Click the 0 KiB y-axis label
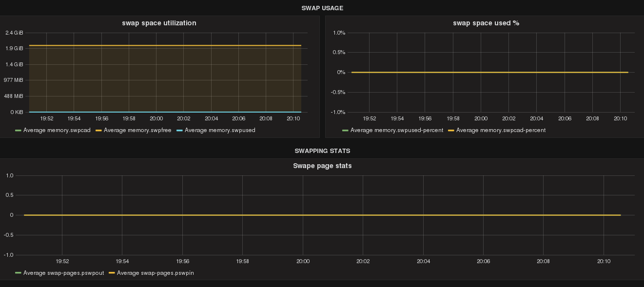 (16, 112)
